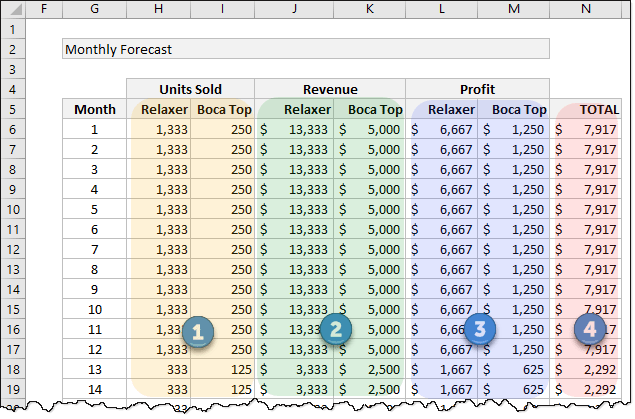Click total 7,917 in row 13
Image resolution: width=635 pixels, height=419 pixels.
point(586,269)
